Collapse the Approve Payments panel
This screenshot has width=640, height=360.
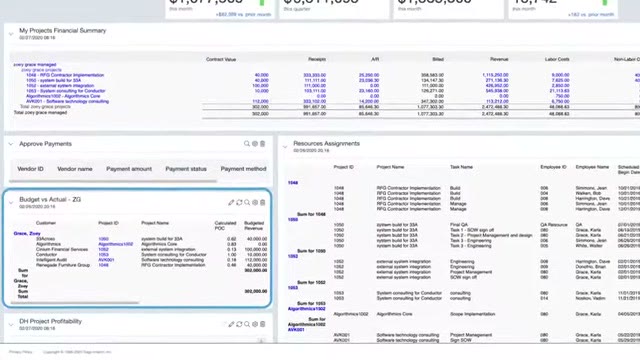click(11, 144)
